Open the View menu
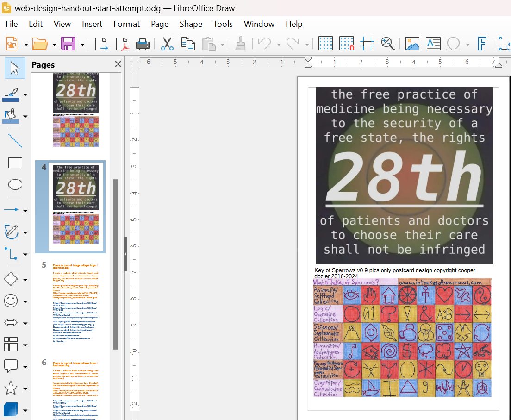The height and width of the screenshot is (420, 511). coord(62,24)
